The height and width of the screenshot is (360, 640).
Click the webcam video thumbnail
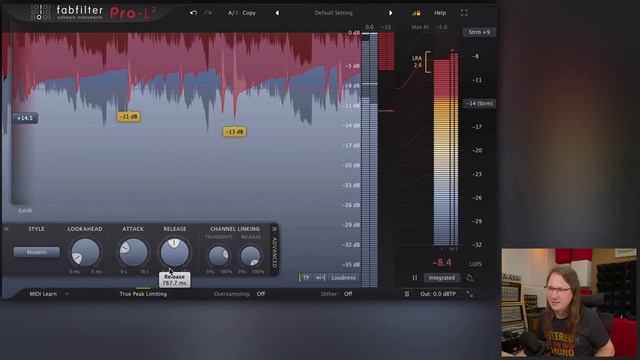click(x=569, y=302)
